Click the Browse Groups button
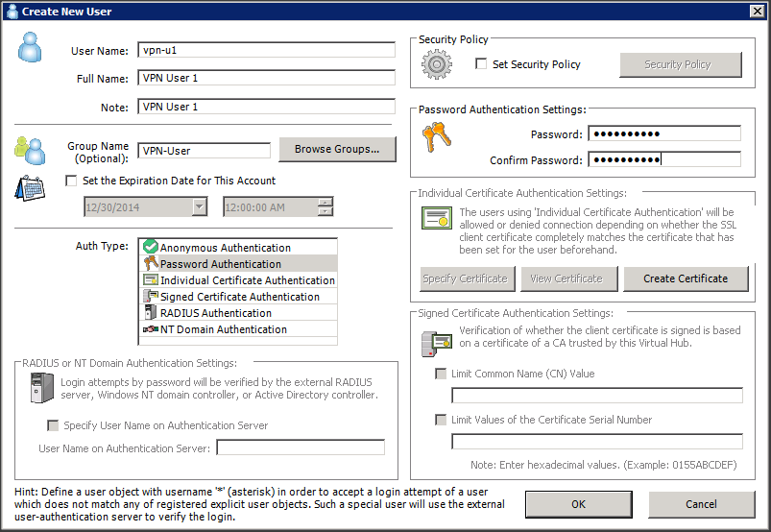This screenshot has height=532, width=771. 336,150
